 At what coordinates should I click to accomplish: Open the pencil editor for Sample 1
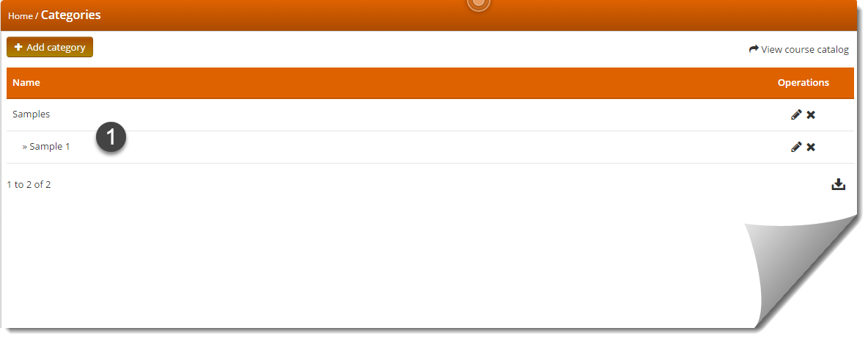coord(796,147)
